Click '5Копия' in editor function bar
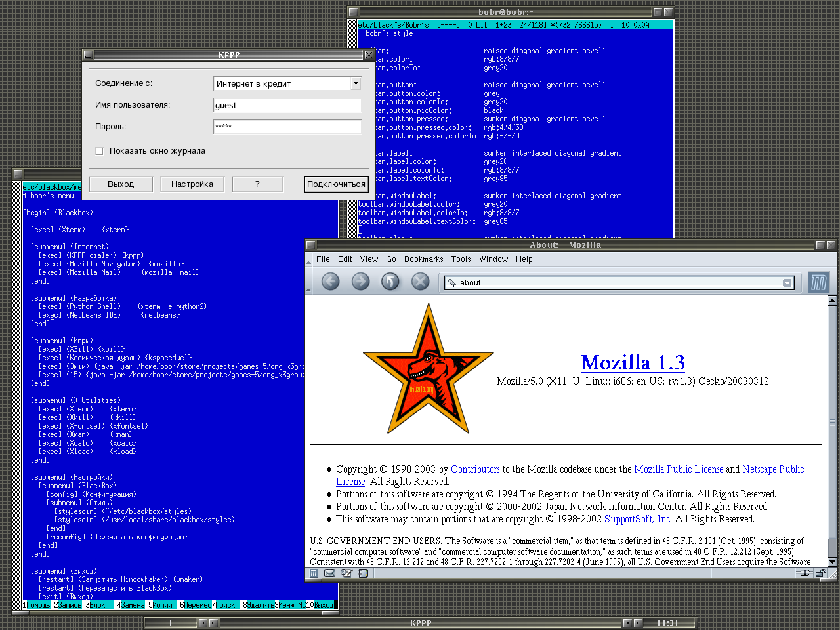The height and width of the screenshot is (630, 840). click(161, 605)
